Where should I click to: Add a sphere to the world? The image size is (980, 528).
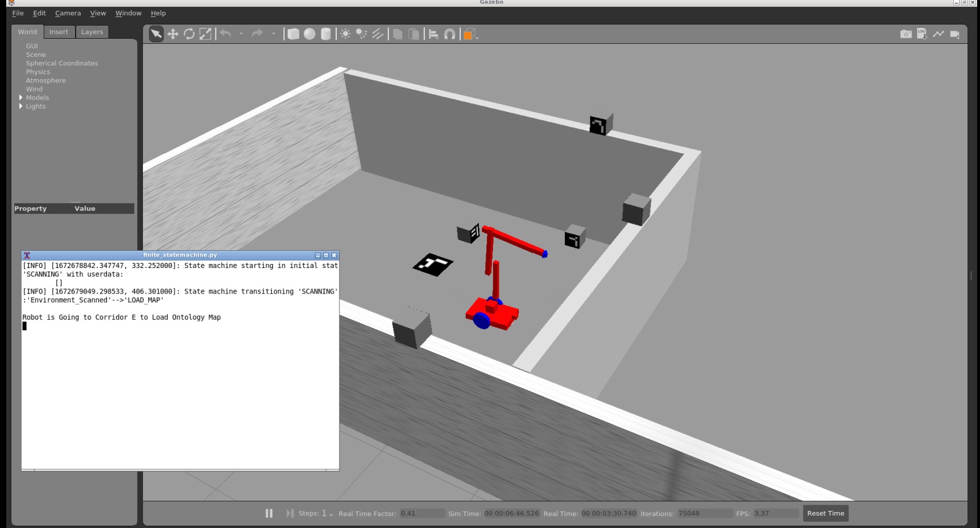(310, 34)
